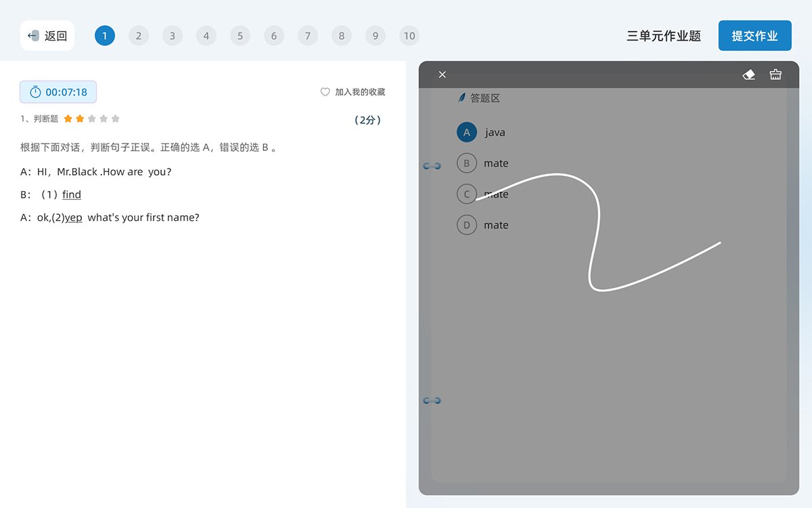Select the eraser tool in drawing panel
Viewport: 812px width, 508px height.
pyautogui.click(x=748, y=75)
